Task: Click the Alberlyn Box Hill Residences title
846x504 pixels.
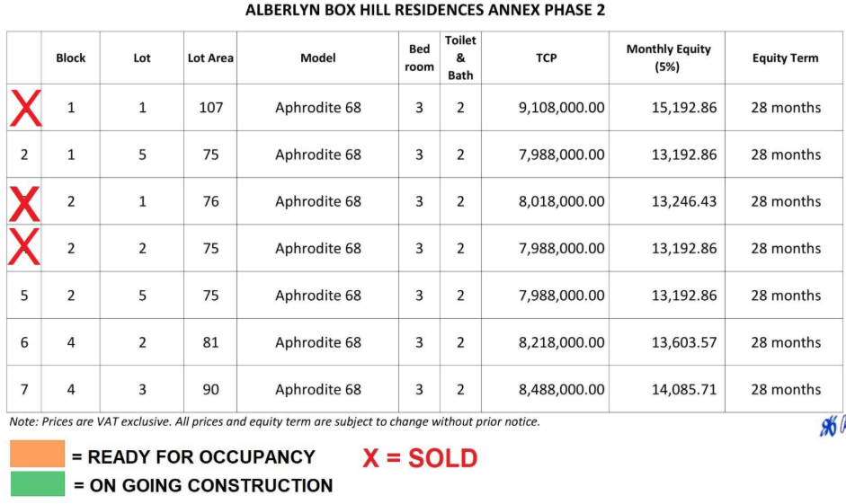Action: [425, 12]
